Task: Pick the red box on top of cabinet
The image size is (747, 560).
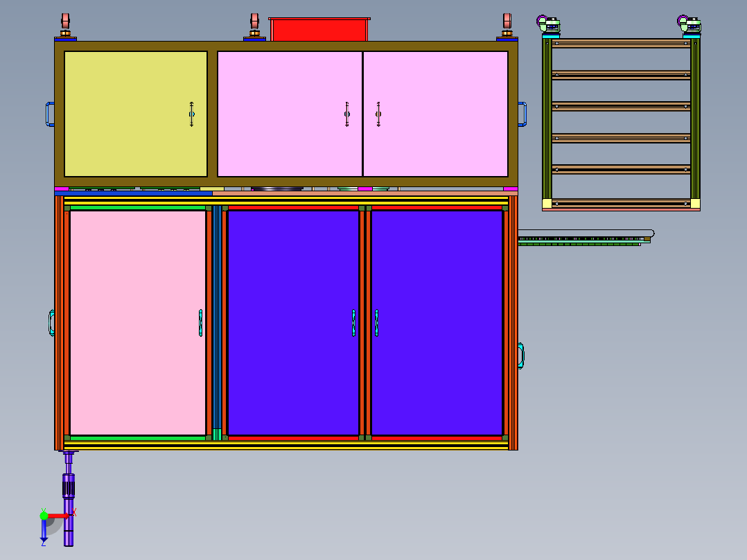Action: tap(319, 29)
